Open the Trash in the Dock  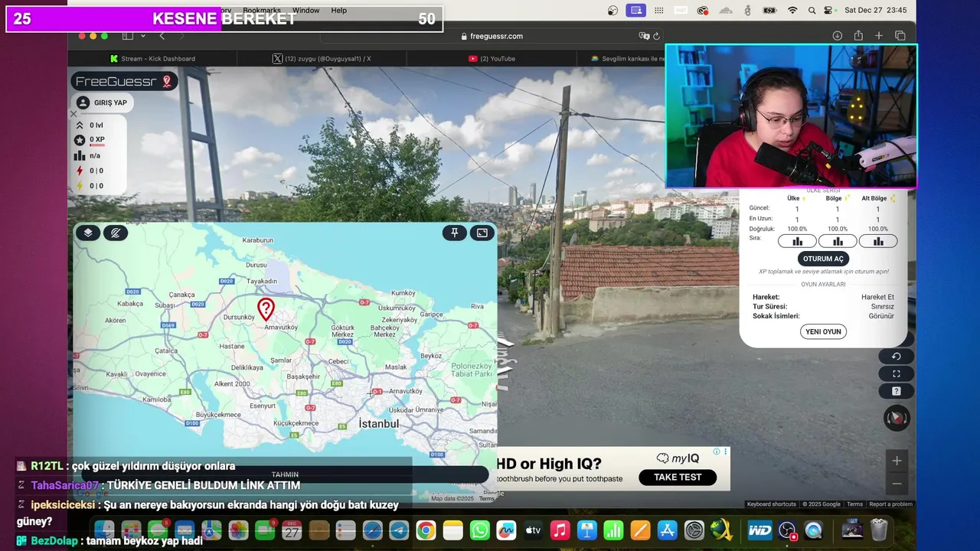point(879,530)
